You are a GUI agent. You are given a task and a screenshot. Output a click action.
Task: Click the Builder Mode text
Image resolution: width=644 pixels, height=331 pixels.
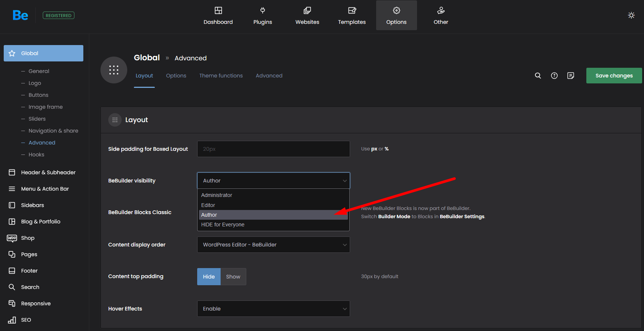point(394,216)
